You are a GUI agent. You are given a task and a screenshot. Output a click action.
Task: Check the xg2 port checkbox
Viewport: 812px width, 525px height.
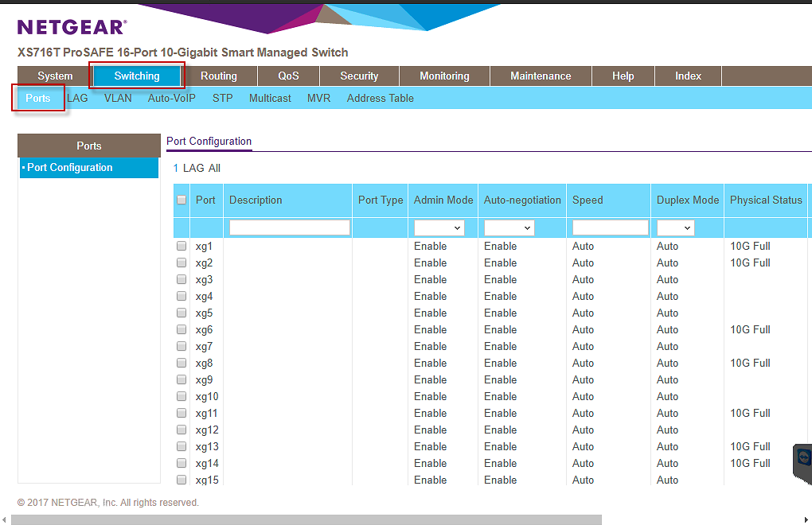(182, 262)
